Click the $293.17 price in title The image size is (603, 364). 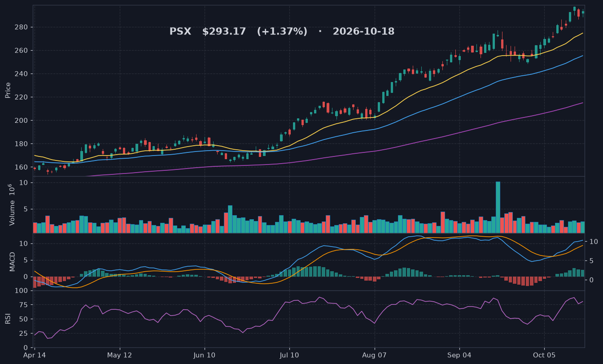(224, 32)
